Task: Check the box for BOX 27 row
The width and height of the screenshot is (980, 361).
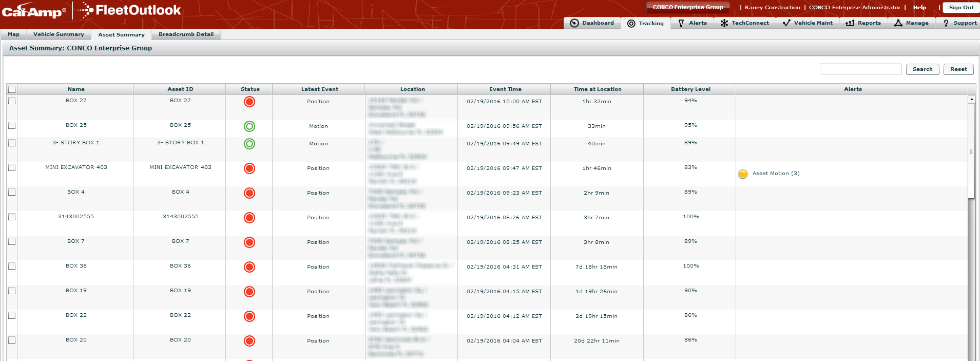Action: pyautogui.click(x=12, y=101)
